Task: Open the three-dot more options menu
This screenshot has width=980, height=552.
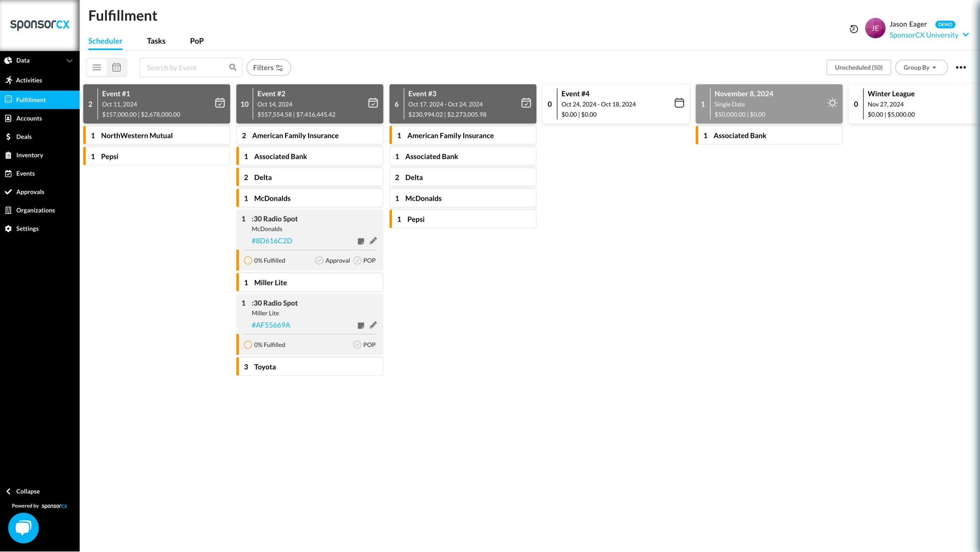Action: (x=961, y=67)
